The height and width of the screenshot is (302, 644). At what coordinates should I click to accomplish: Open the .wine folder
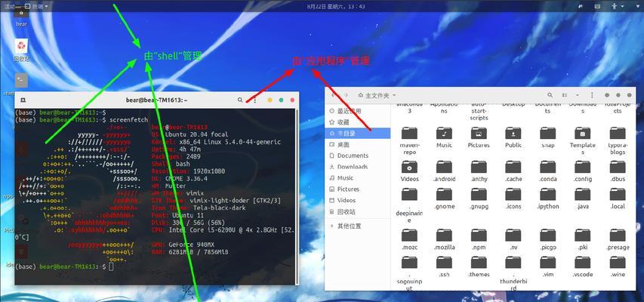[x=618, y=267]
